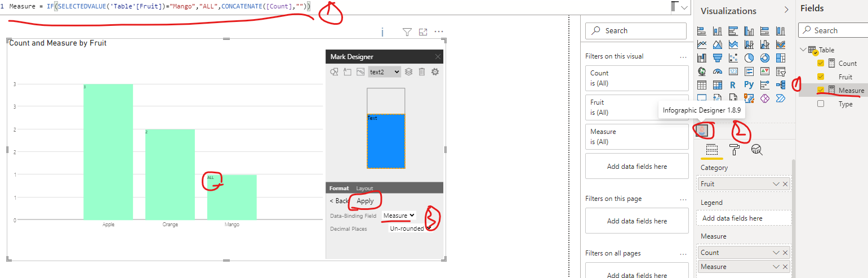Click the Back link in Mark Designer
Viewport: 868px width, 278px height.
tap(339, 201)
